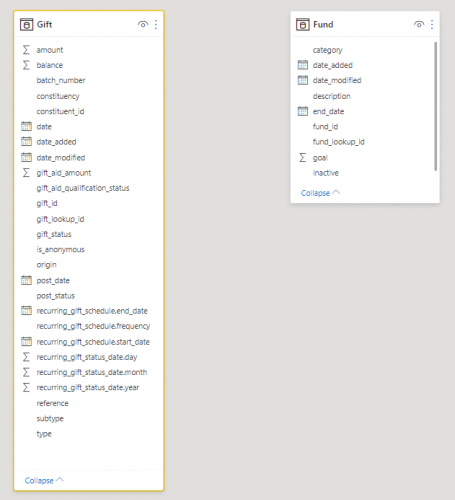
Task: Click the sigma icon beside gift_aid_amount
Action: coord(26,173)
